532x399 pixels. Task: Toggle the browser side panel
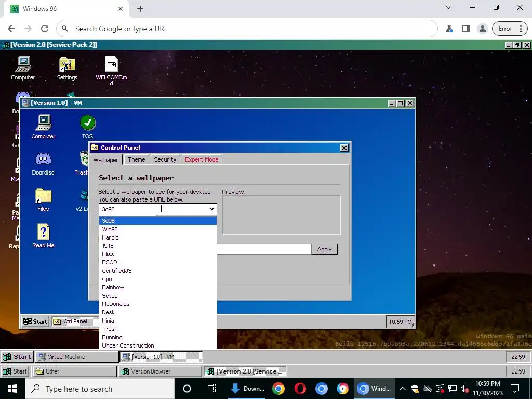coord(466,29)
